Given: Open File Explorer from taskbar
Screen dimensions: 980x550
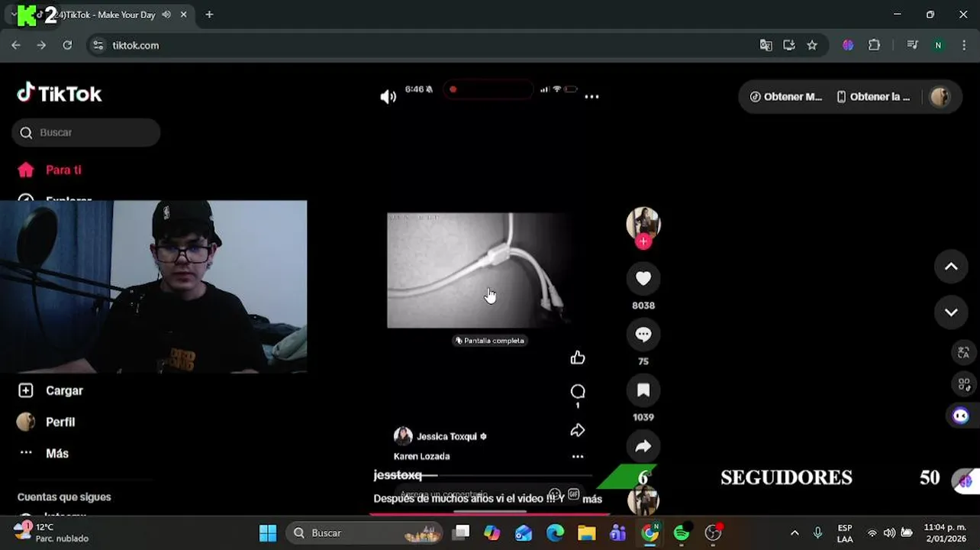Looking at the screenshot, I should click(586, 532).
